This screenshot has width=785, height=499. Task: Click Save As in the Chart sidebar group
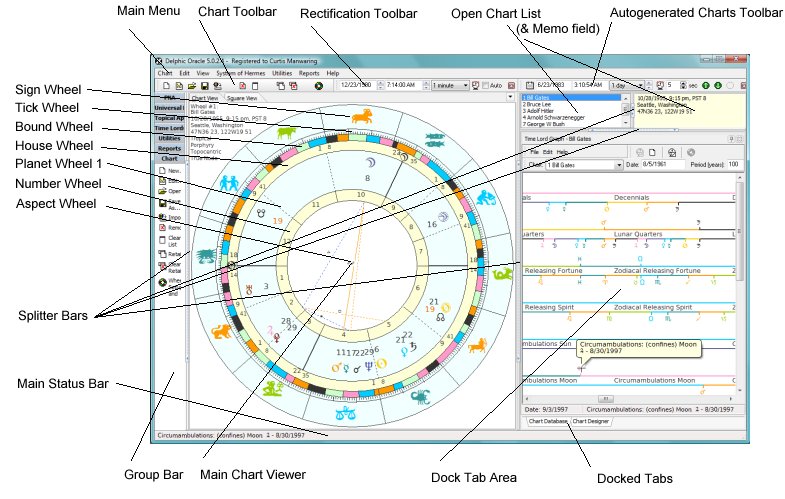coord(170,204)
